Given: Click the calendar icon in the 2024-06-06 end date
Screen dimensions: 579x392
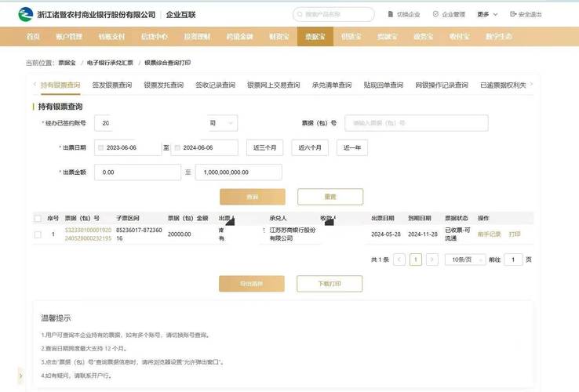Looking at the screenshot, I should 177,147.
